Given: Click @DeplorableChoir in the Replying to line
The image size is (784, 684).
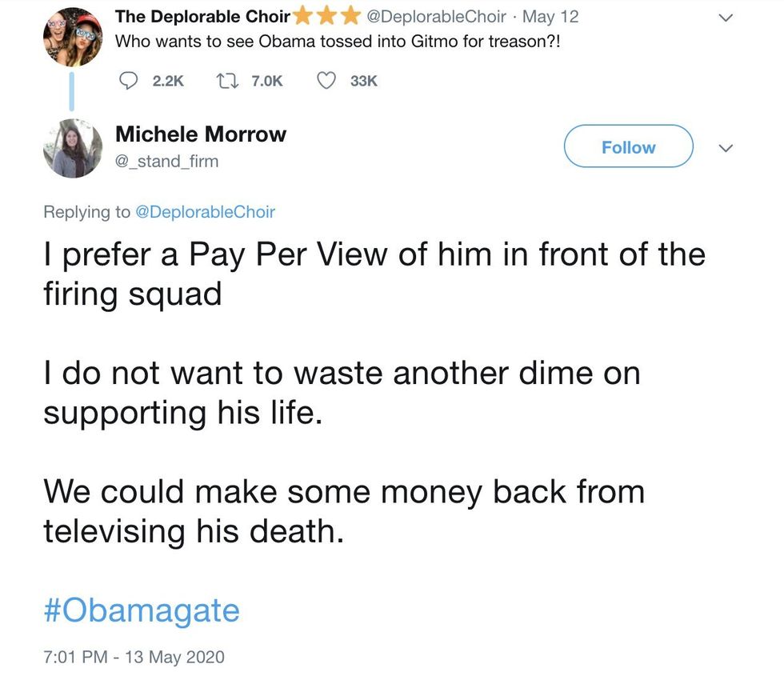Looking at the screenshot, I should [206, 212].
